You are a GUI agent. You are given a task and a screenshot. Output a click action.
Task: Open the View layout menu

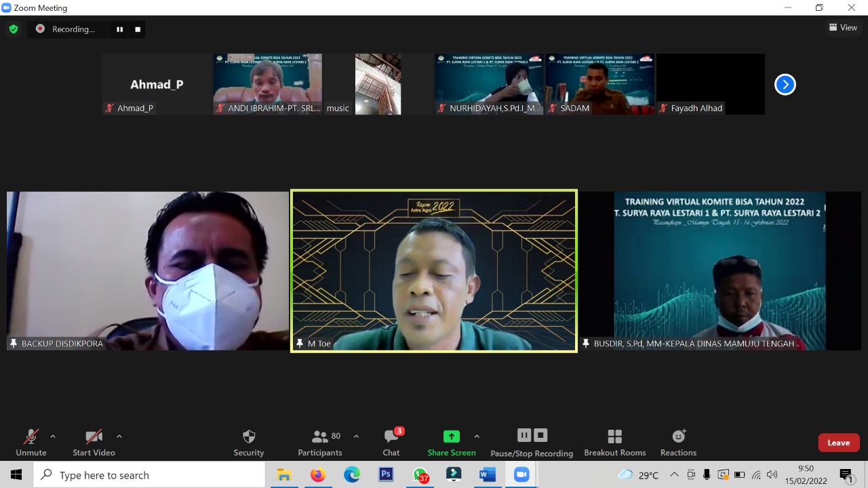click(x=843, y=28)
